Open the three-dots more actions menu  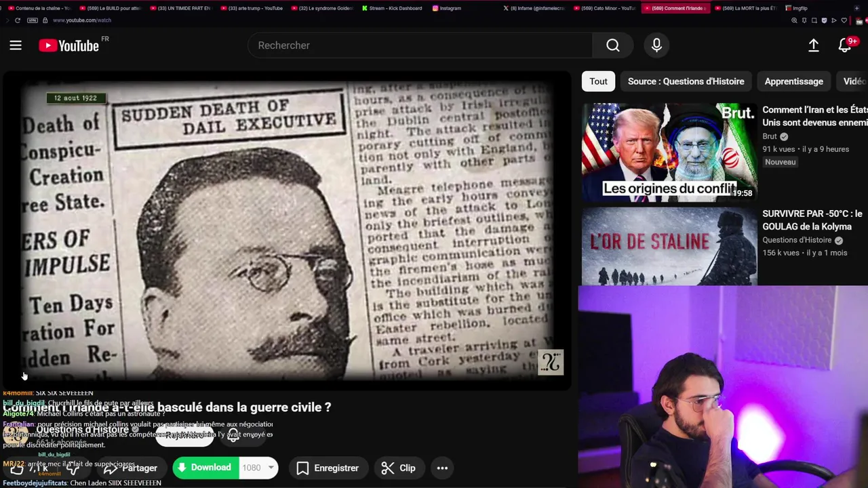(x=442, y=468)
